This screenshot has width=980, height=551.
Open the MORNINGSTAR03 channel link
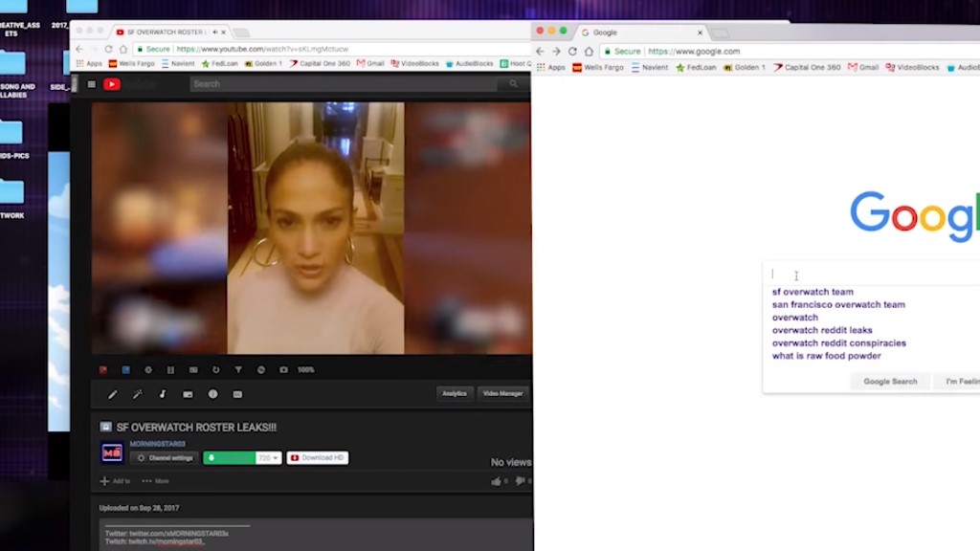[x=158, y=444]
